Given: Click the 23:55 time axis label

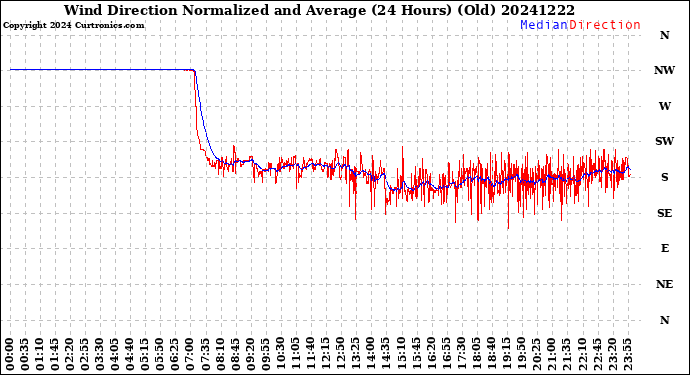Looking at the screenshot, I should click(x=627, y=354).
